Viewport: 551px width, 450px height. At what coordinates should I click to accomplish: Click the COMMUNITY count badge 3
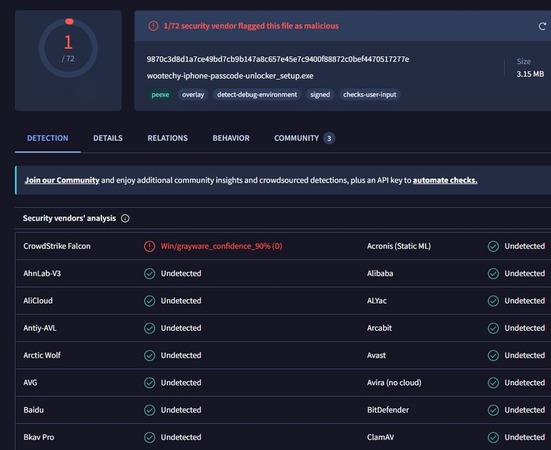click(x=329, y=138)
